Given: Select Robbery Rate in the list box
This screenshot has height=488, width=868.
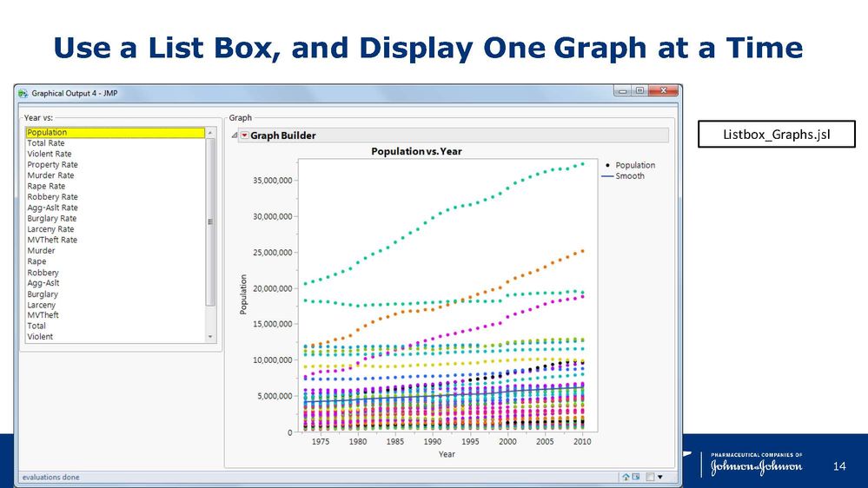Looking at the screenshot, I should point(116,196).
